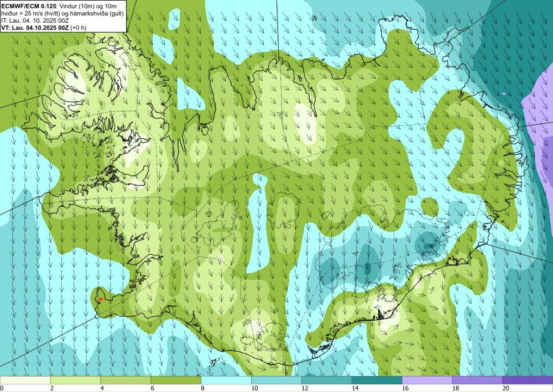Click the 2-4 m/s light green legend swatch

tap(75, 380)
